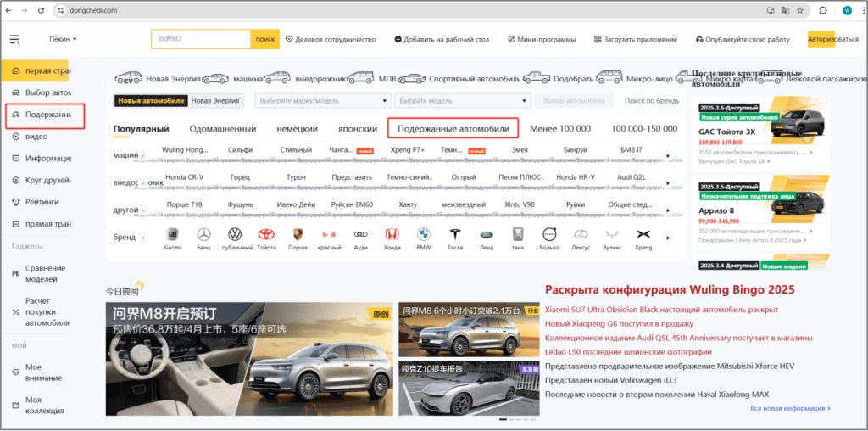Image resolution: width=868 pixels, height=431 pixels.
Task: Open the hamburger menu icon
Action: point(14,39)
